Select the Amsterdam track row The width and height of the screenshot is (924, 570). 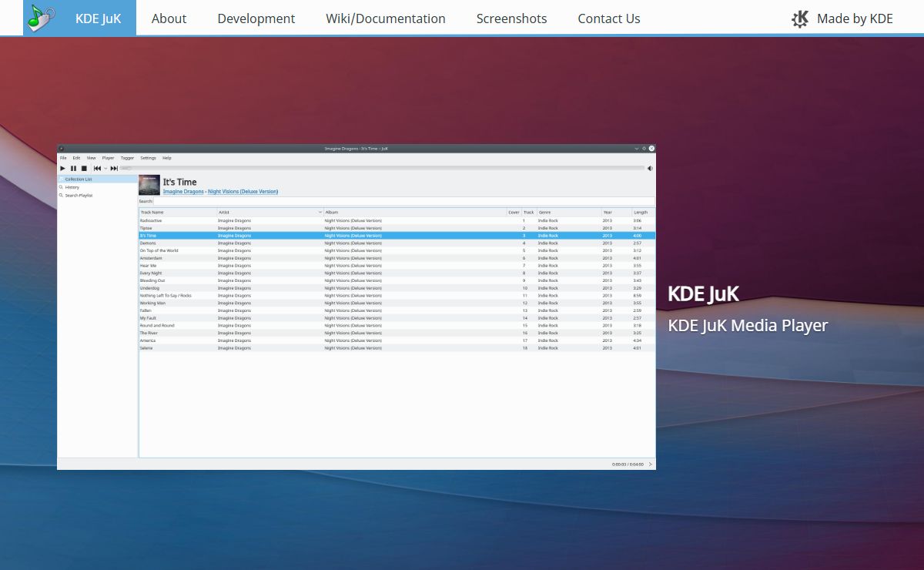[397, 258]
